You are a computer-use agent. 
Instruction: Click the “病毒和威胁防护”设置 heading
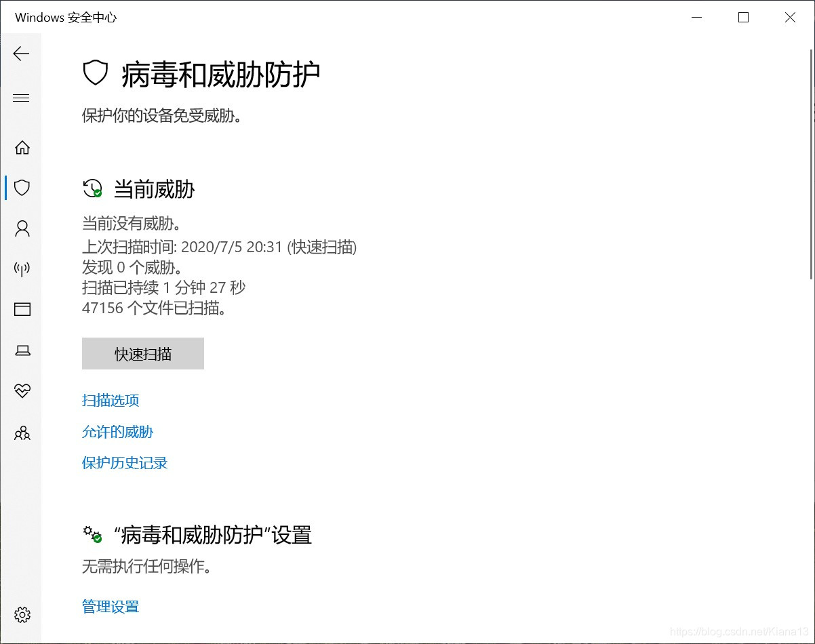pyautogui.click(x=213, y=535)
